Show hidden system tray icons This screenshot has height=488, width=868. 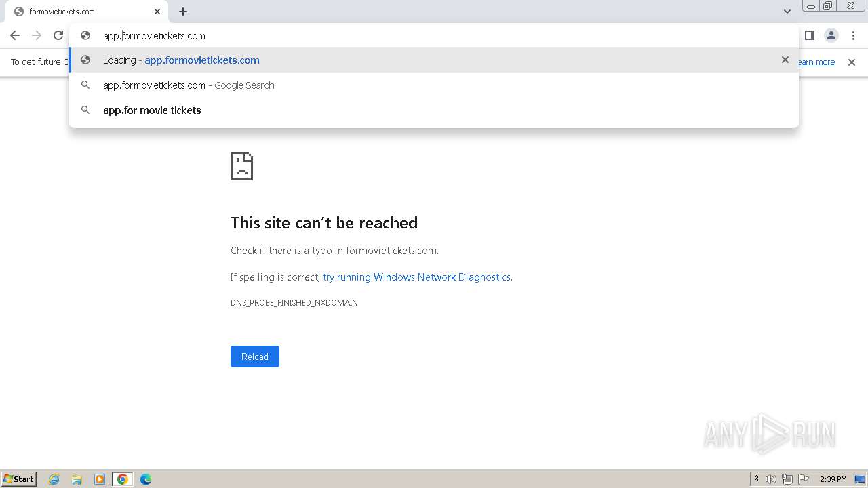(756, 479)
